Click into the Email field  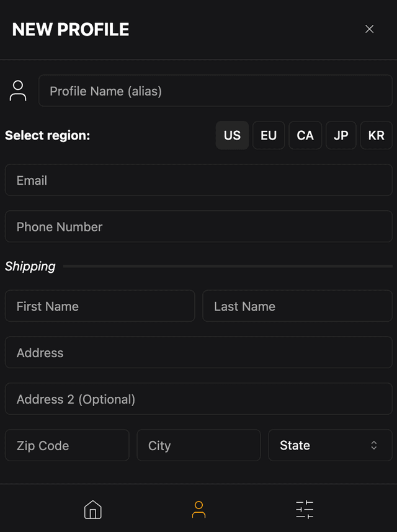[x=198, y=180]
